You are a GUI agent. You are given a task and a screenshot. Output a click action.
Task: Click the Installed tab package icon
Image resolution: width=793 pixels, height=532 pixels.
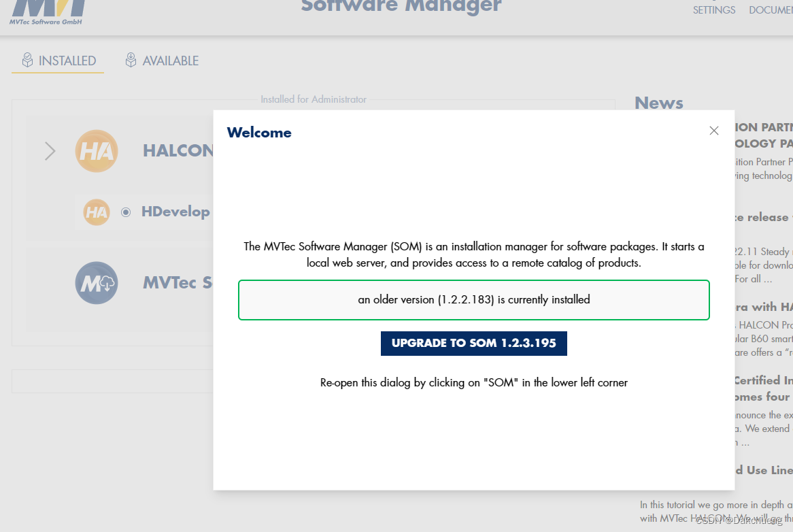point(27,60)
